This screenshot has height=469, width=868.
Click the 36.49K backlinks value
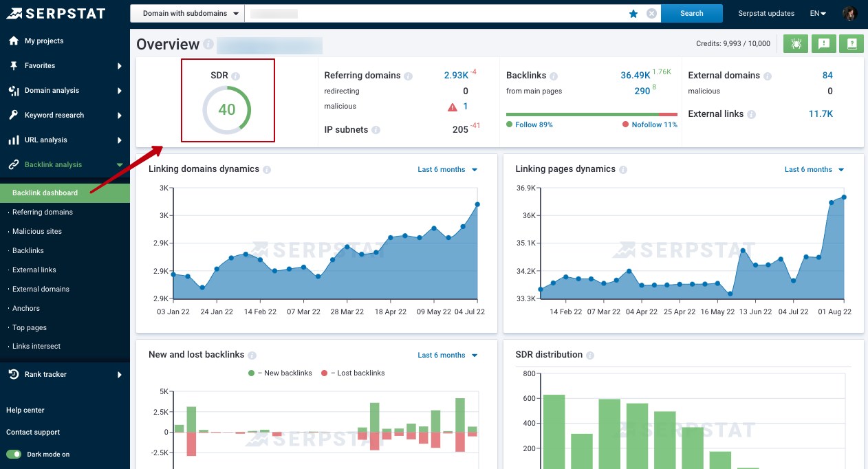635,75
